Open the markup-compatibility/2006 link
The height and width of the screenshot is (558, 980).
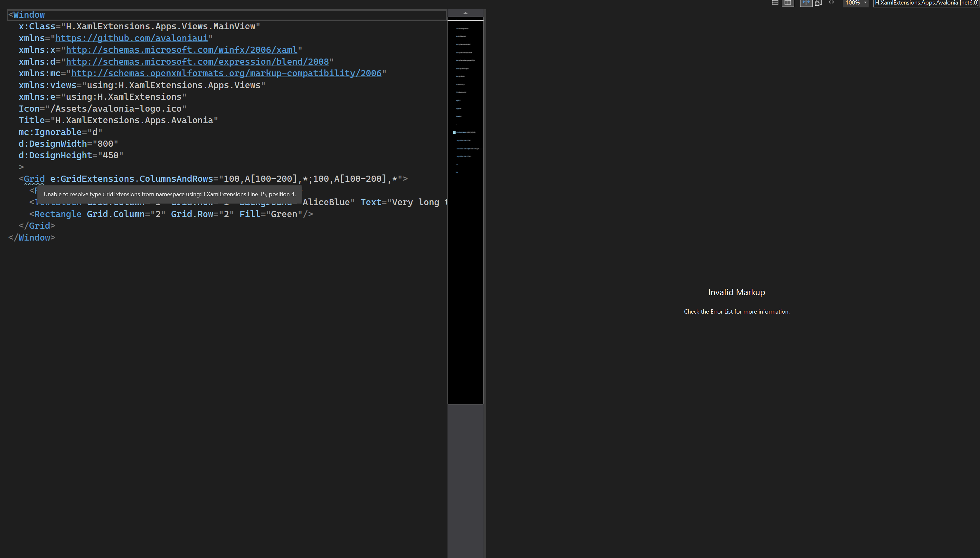[226, 74]
